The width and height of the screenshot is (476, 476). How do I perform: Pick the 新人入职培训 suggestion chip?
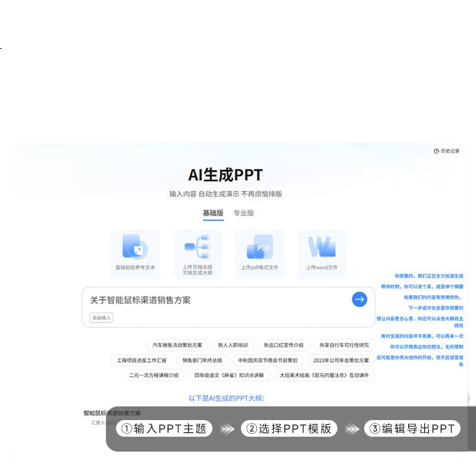233,345
